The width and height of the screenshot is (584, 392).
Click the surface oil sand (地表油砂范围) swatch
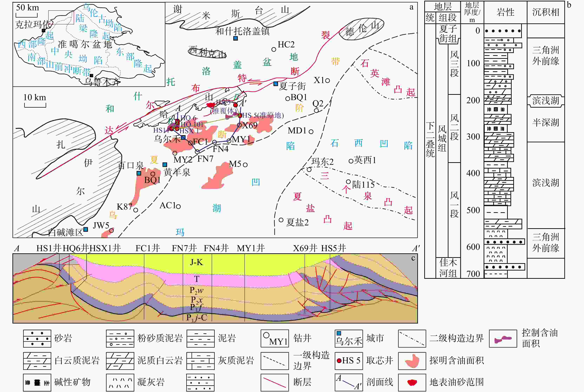(412, 383)
